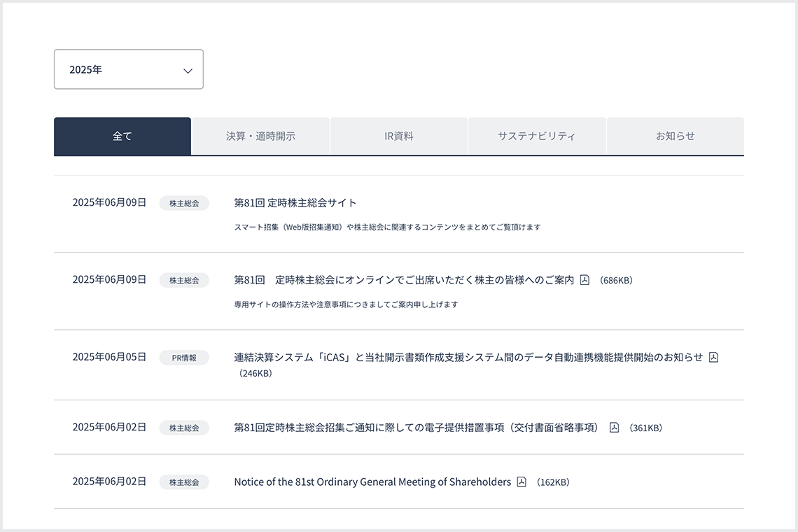
Task: Click 株主総会 tag beside the English notice
Action: tap(184, 482)
